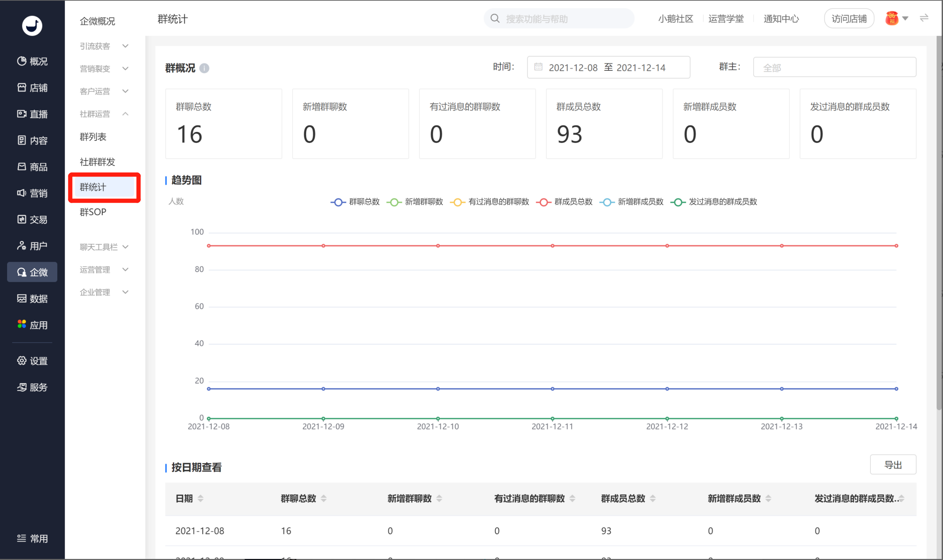Select 群统计 menu item
Viewport: 943px width, 560px height.
[x=104, y=187]
